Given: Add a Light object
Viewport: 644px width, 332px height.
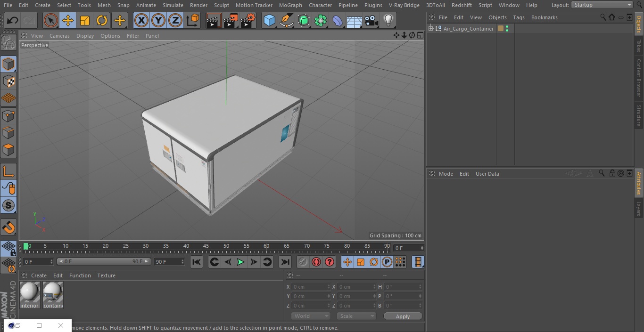Looking at the screenshot, I should tap(388, 20).
